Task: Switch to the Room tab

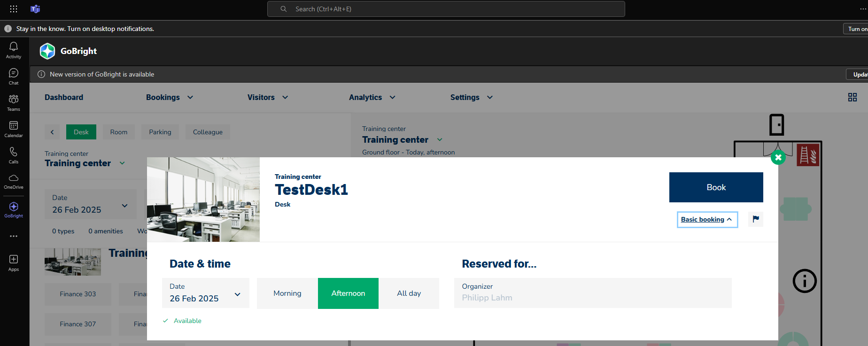Action: [x=118, y=132]
